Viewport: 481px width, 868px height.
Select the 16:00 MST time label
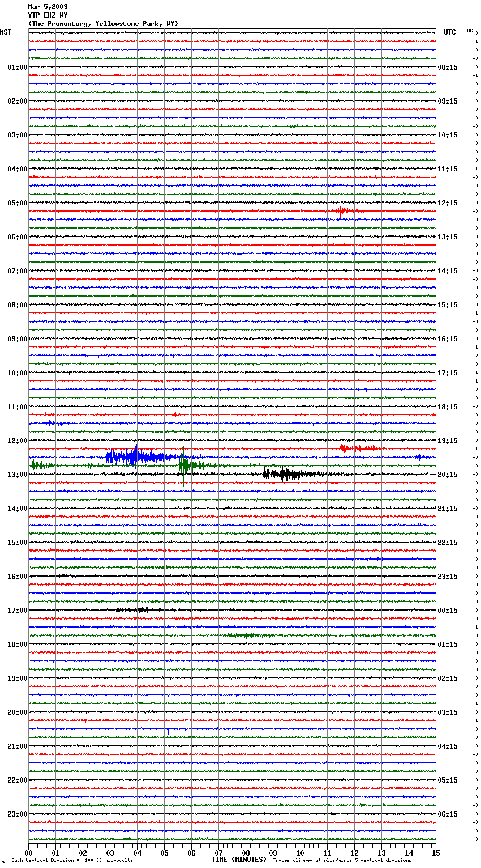tap(17, 577)
